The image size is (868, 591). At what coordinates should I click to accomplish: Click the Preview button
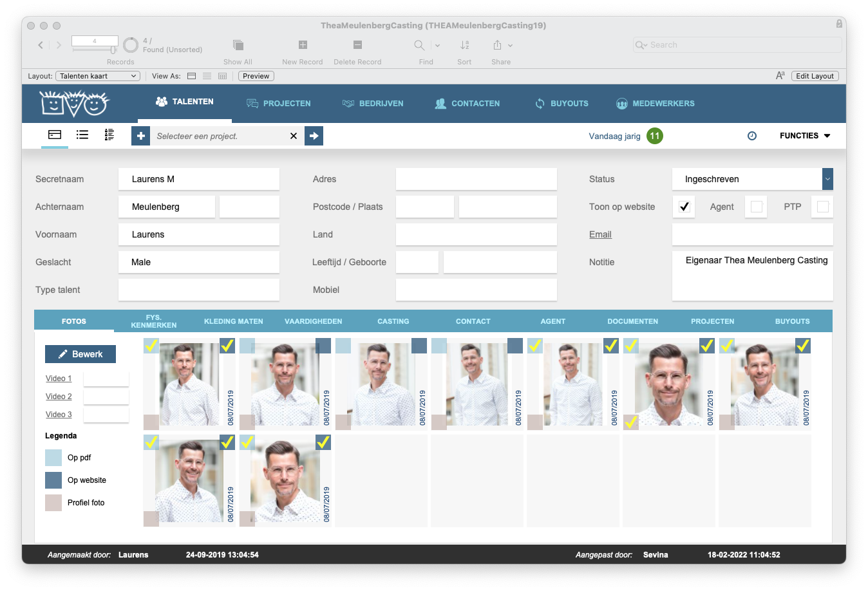256,76
